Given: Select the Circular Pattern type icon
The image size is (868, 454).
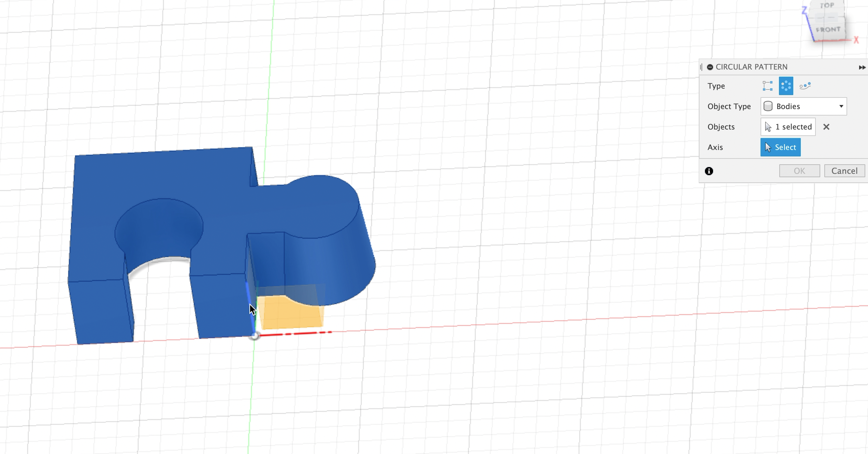Looking at the screenshot, I should point(786,86).
